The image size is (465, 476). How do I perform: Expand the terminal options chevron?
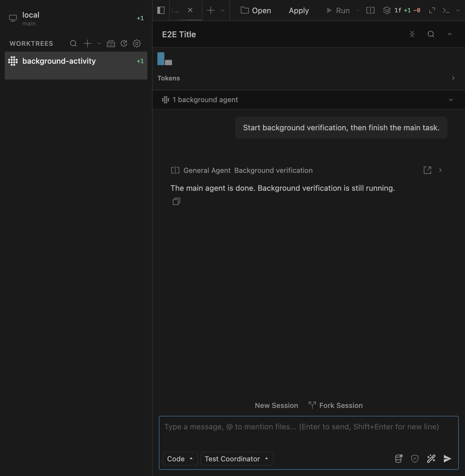click(458, 10)
